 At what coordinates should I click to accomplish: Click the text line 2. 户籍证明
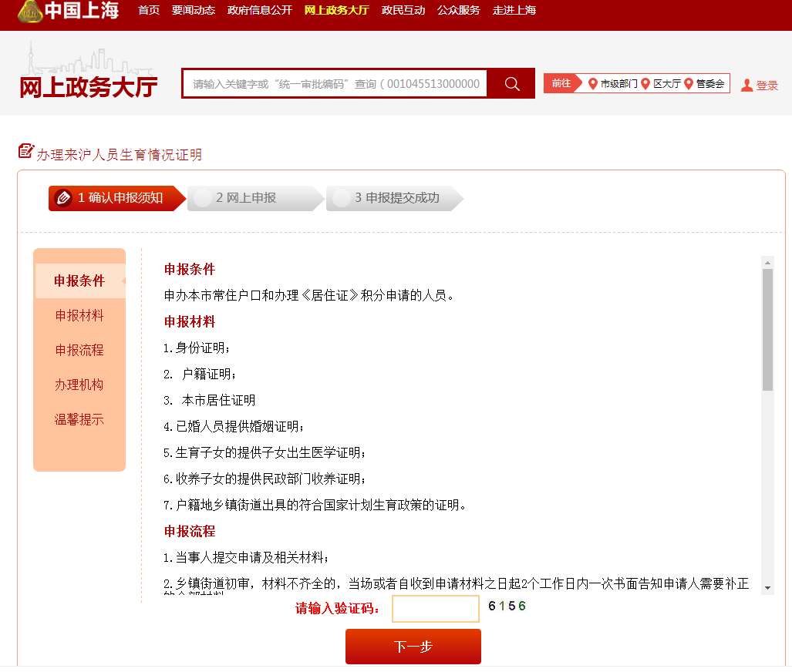200,374
